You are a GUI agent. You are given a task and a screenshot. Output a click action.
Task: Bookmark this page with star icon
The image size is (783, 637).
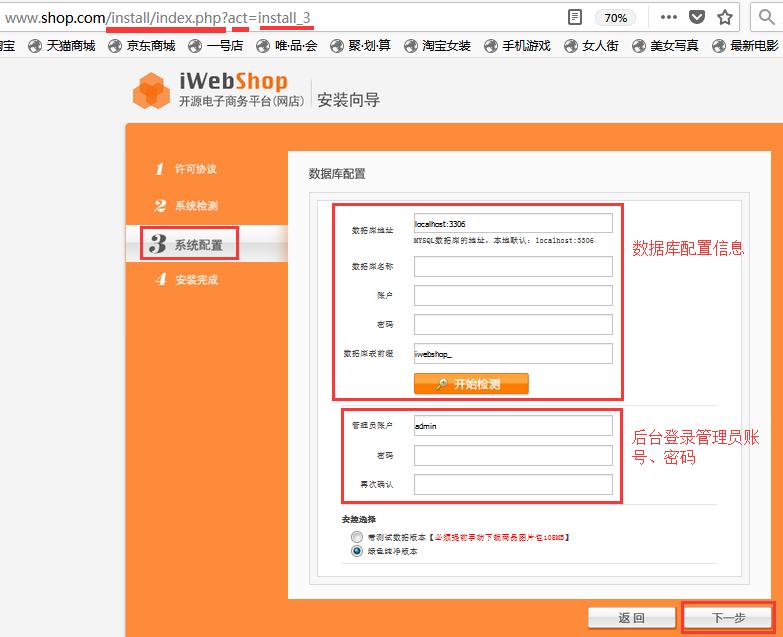click(725, 17)
